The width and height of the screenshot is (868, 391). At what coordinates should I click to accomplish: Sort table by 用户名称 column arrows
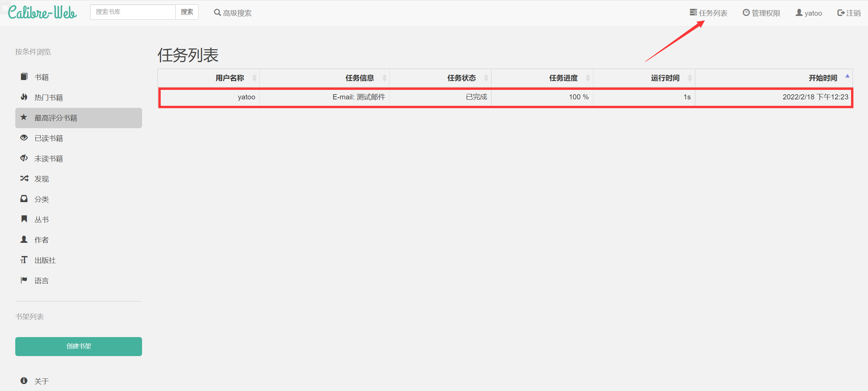pos(254,78)
